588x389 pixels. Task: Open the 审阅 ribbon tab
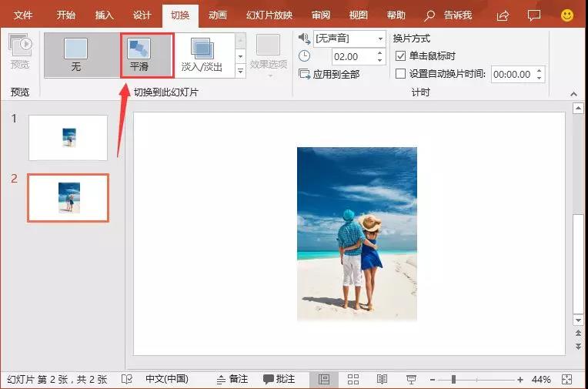(x=321, y=15)
